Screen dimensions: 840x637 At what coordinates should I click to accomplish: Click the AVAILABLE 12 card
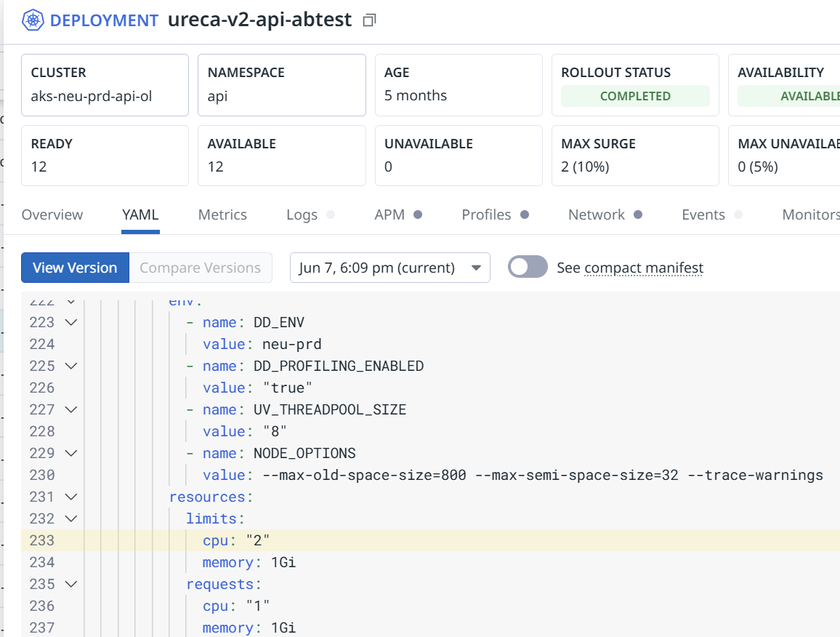click(282, 156)
